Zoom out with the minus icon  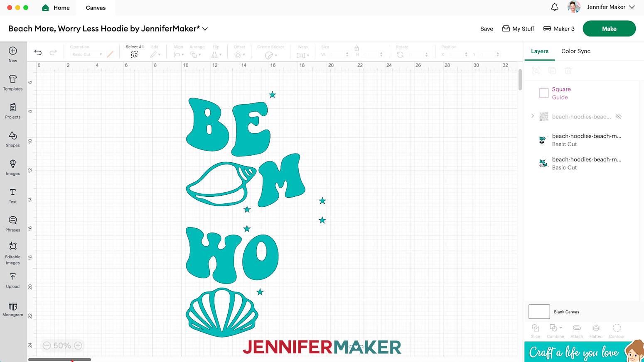tap(47, 345)
